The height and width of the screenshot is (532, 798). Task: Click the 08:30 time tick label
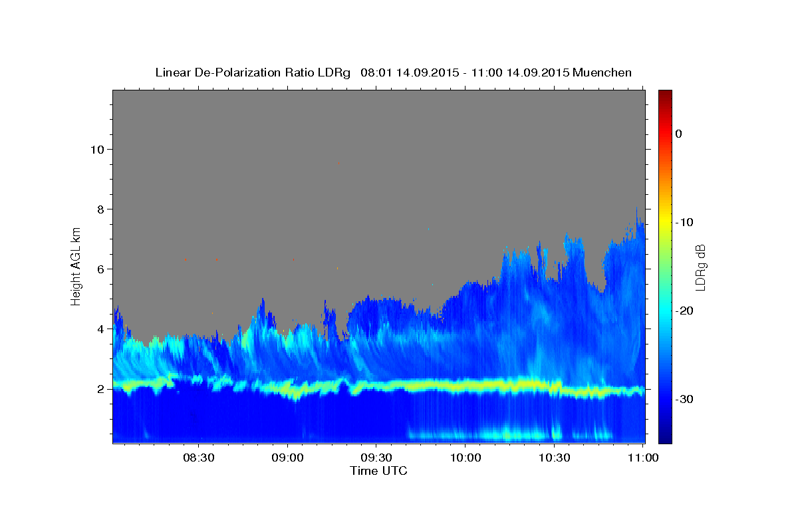point(198,458)
